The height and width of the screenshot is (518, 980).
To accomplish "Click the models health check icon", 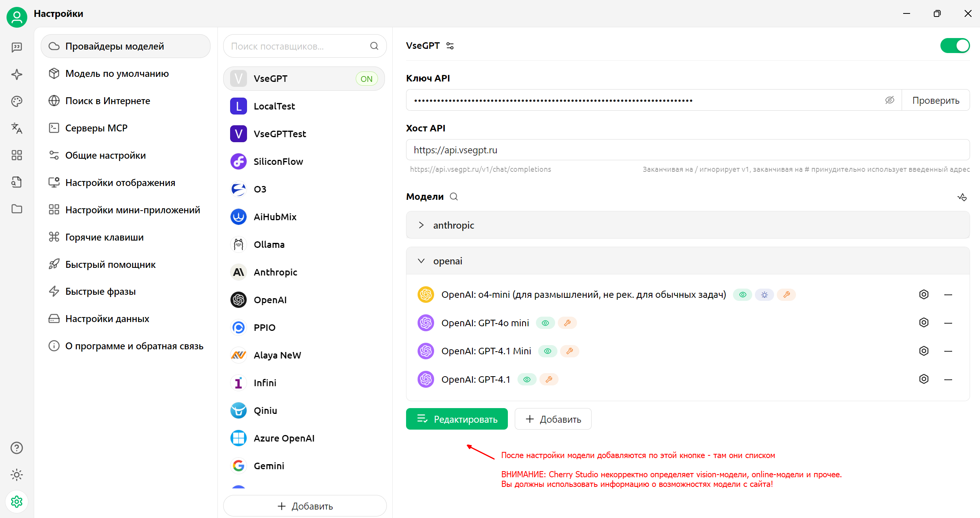I will tap(962, 197).
